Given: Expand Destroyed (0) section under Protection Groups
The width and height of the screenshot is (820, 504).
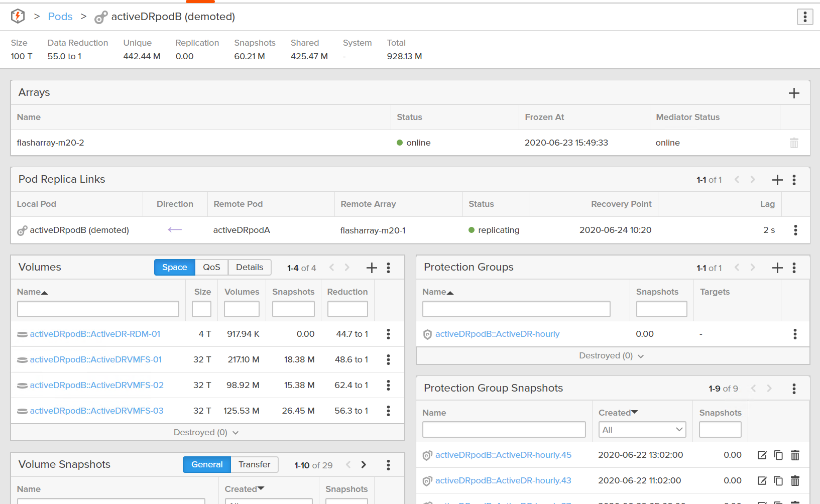Looking at the screenshot, I should click(612, 355).
